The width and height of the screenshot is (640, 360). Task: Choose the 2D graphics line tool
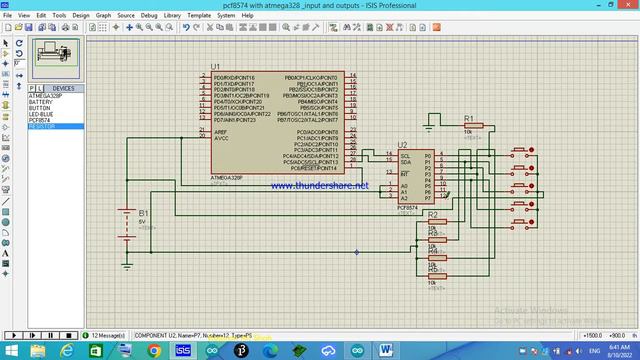[5, 202]
